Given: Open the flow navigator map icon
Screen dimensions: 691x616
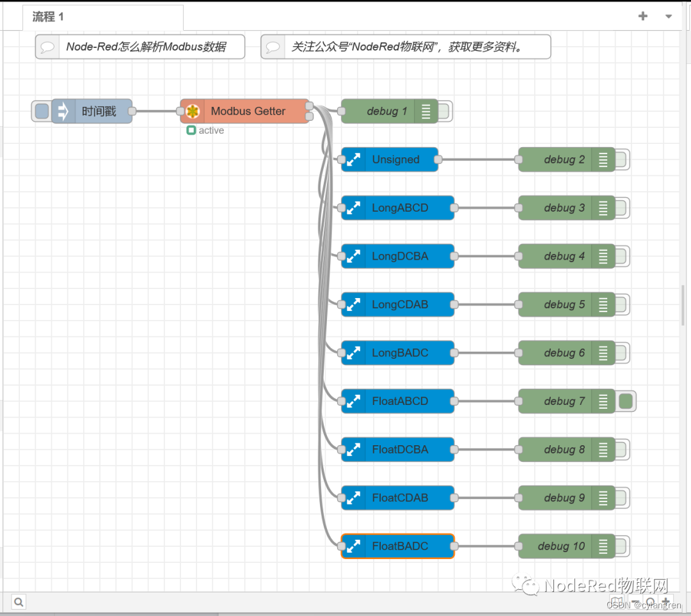Looking at the screenshot, I should [617, 601].
